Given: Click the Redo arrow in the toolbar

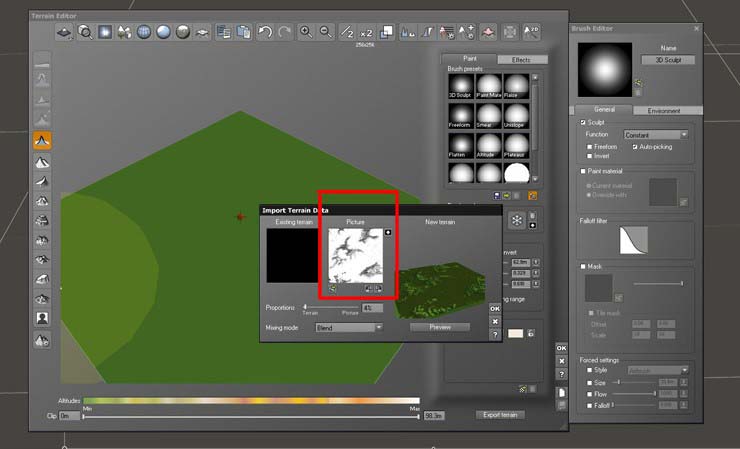Looking at the screenshot, I should pyautogui.click(x=285, y=32).
